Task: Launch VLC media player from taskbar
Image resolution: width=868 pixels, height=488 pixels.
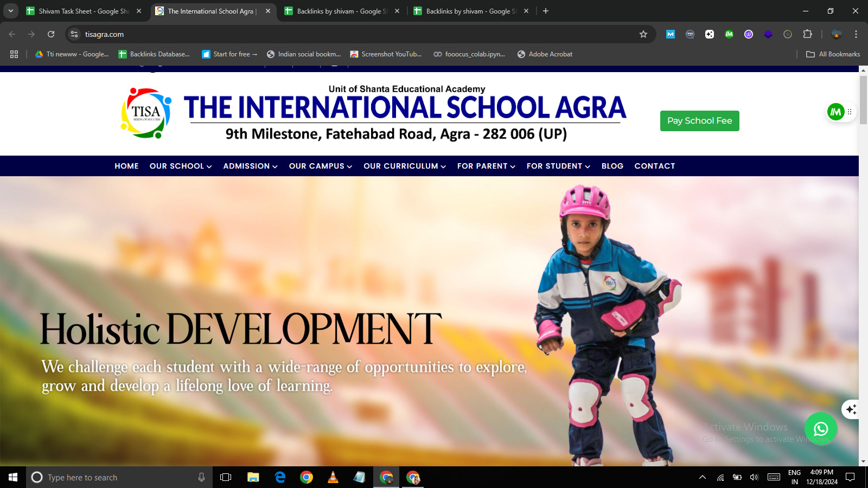Action: coord(333,477)
